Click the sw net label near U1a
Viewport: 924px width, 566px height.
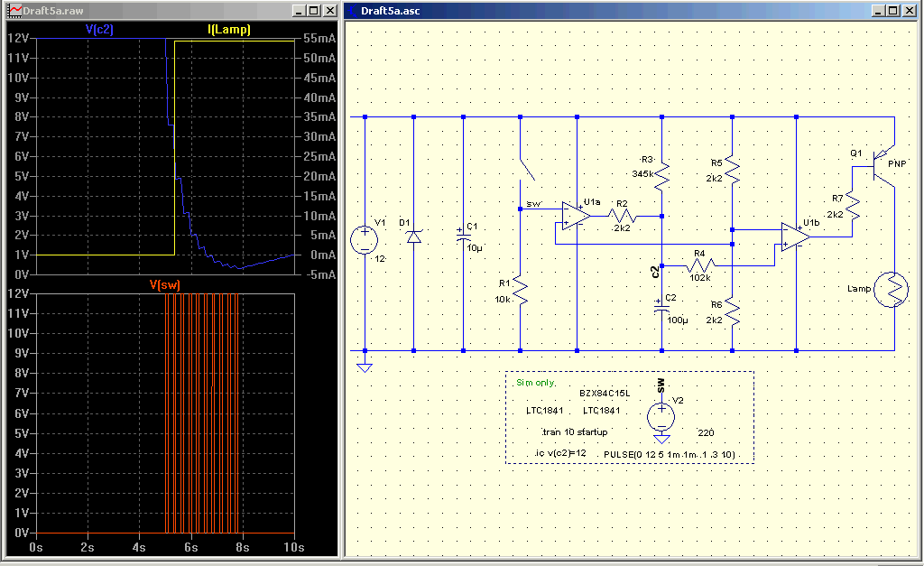click(x=533, y=204)
